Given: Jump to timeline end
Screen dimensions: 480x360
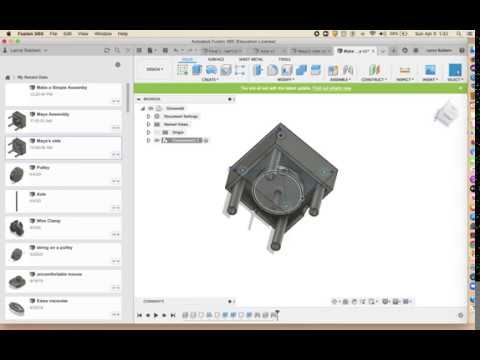Looking at the screenshot, I should 173,315.
